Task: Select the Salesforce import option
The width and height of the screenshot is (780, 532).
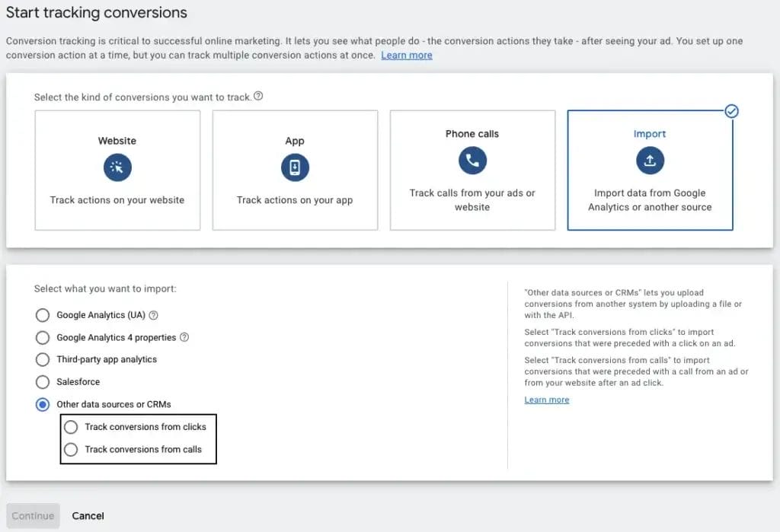Action: [x=43, y=381]
